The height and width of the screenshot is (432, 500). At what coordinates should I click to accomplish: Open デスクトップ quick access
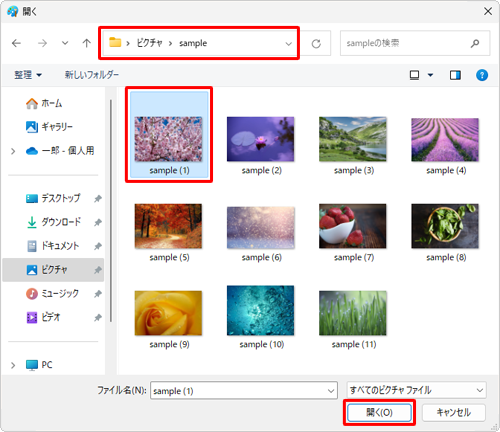pyautogui.click(x=53, y=198)
